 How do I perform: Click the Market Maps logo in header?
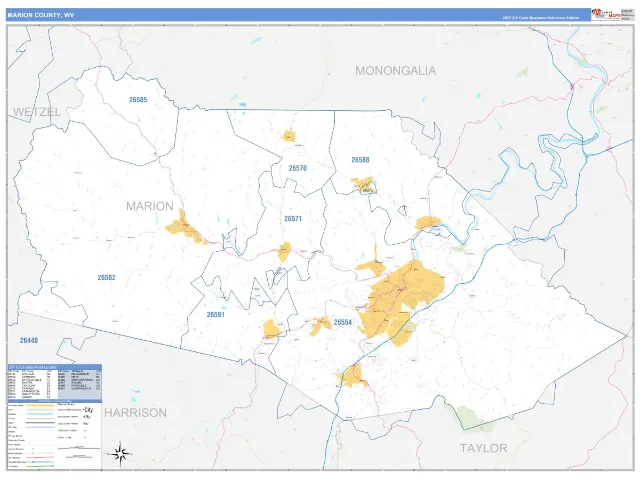(606, 14)
